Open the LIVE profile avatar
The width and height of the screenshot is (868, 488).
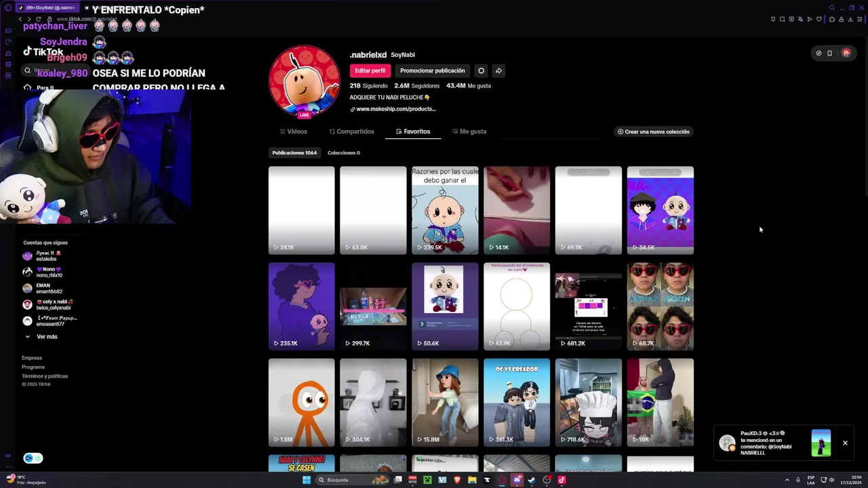304,82
